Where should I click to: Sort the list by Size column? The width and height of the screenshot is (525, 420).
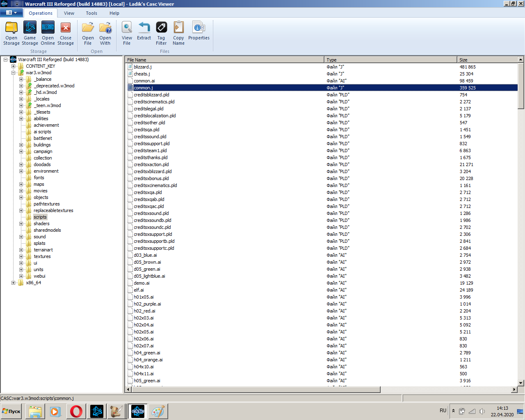click(x=487, y=59)
